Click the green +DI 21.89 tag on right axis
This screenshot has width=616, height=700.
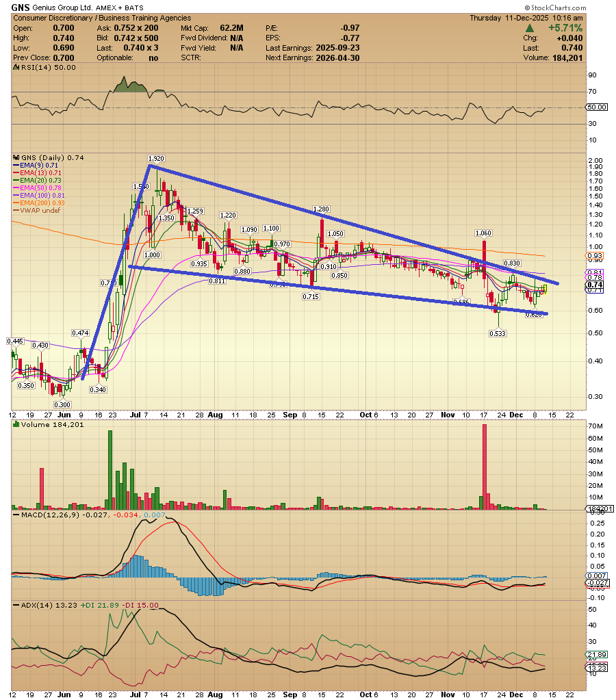[x=597, y=655]
